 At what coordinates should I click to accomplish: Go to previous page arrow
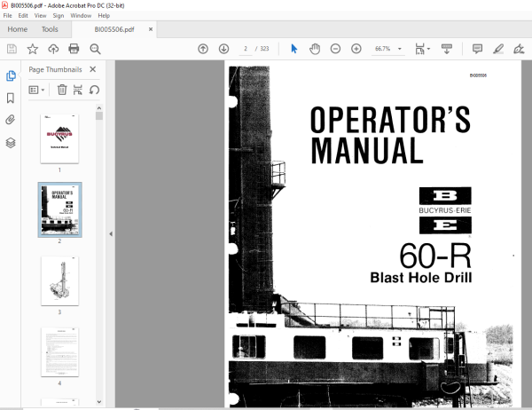[203, 49]
